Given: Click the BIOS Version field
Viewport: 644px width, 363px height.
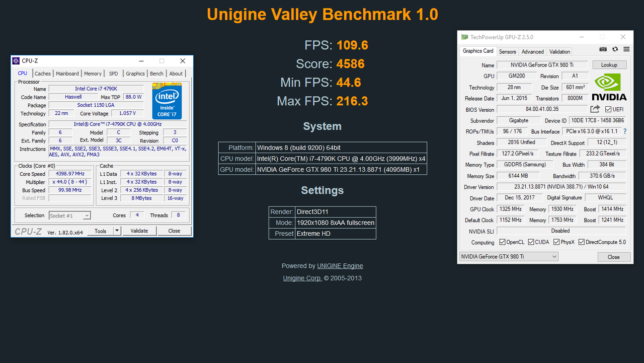Looking at the screenshot, I should pos(542,109).
